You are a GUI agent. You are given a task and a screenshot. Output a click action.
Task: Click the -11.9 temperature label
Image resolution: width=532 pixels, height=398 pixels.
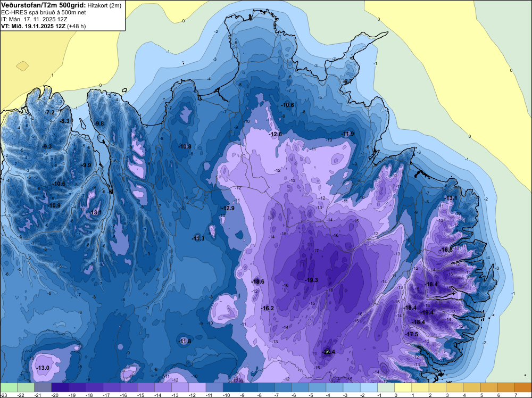coord(347,134)
